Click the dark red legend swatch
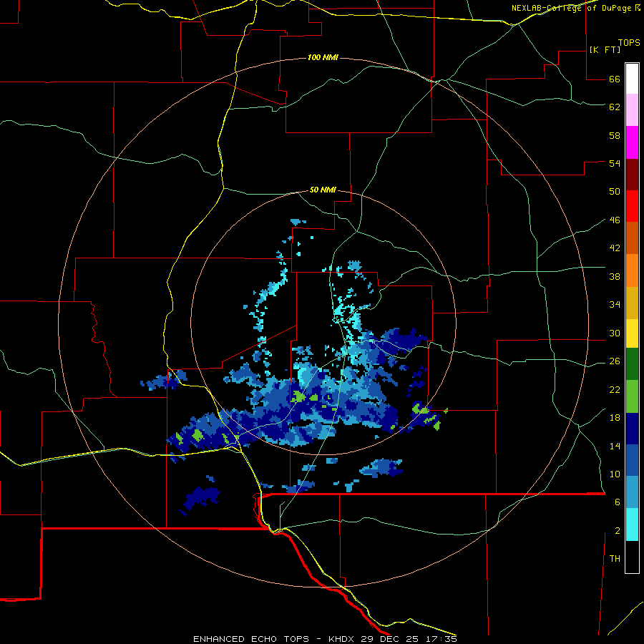 (632, 175)
